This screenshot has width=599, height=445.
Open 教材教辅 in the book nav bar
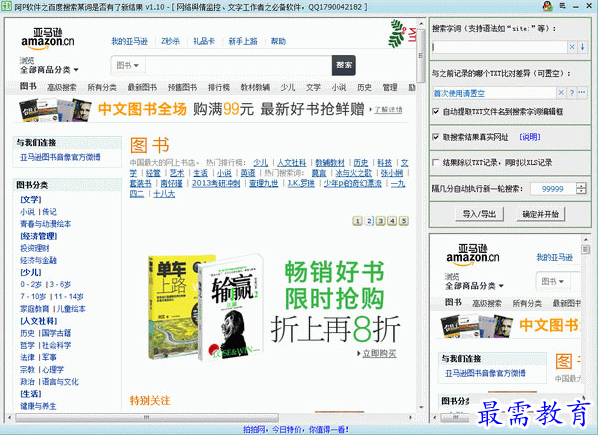coord(255,87)
